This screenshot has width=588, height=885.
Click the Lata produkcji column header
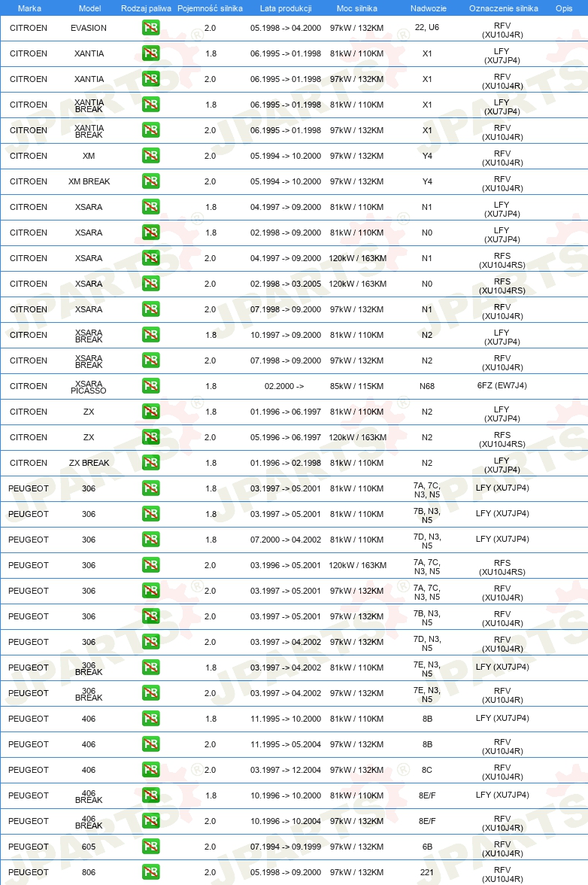tap(286, 8)
